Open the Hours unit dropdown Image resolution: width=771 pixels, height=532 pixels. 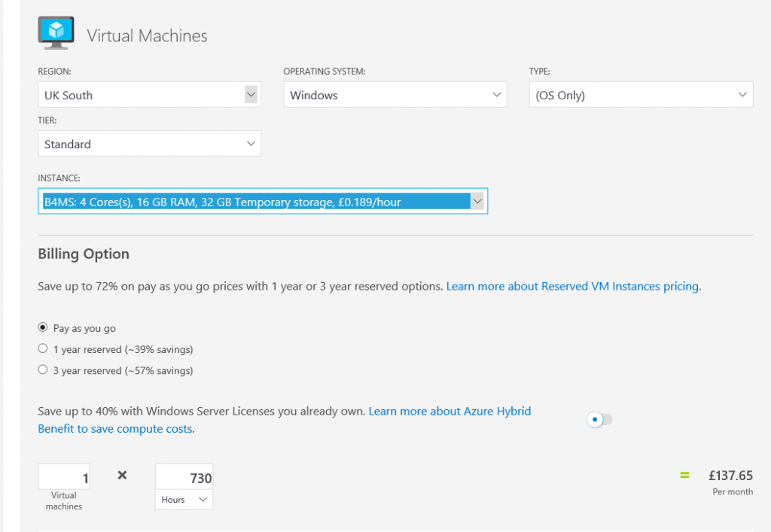pyautogui.click(x=184, y=500)
